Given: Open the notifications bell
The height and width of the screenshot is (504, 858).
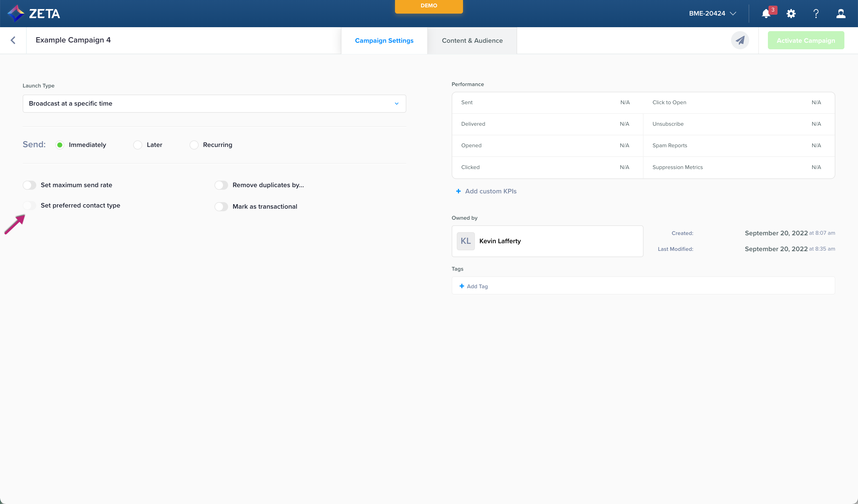Looking at the screenshot, I should pyautogui.click(x=766, y=14).
